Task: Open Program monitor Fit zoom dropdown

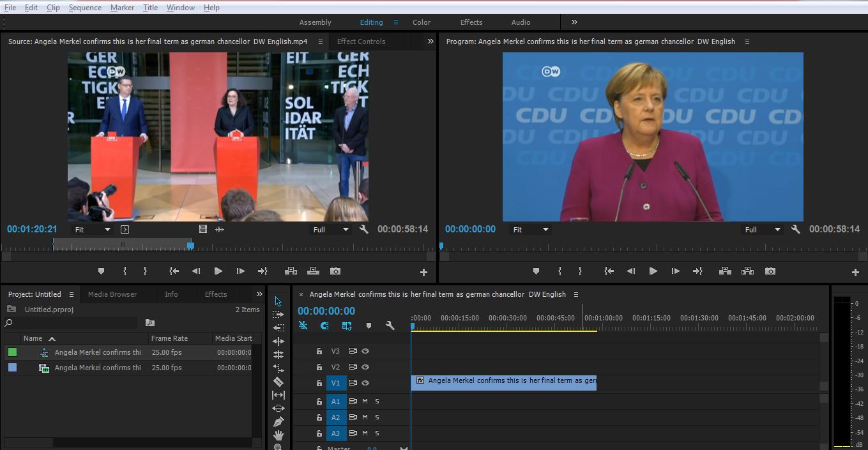Action: [530, 229]
